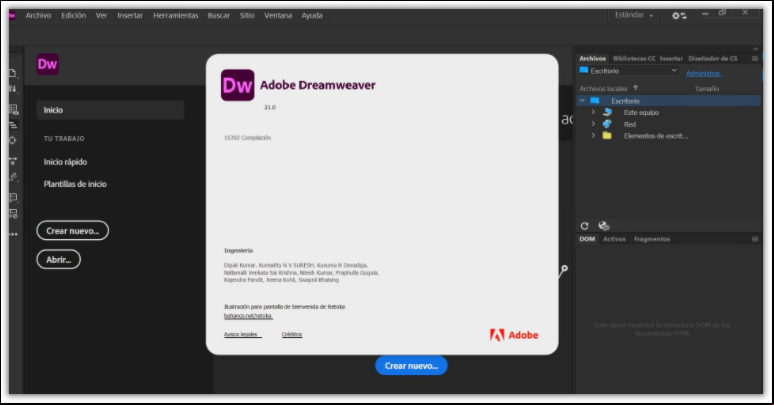Click the brush icon in left toolbar
Screen dimensions: 774x405
(13, 177)
